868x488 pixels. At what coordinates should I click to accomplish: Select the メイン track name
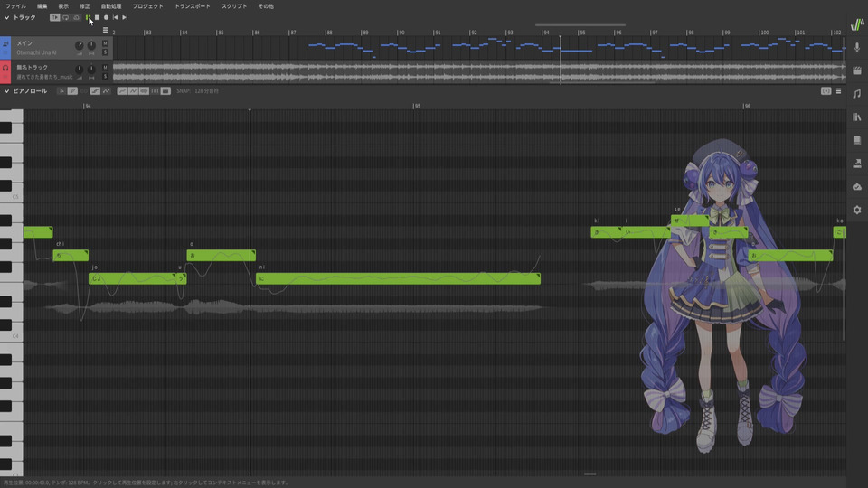point(24,43)
